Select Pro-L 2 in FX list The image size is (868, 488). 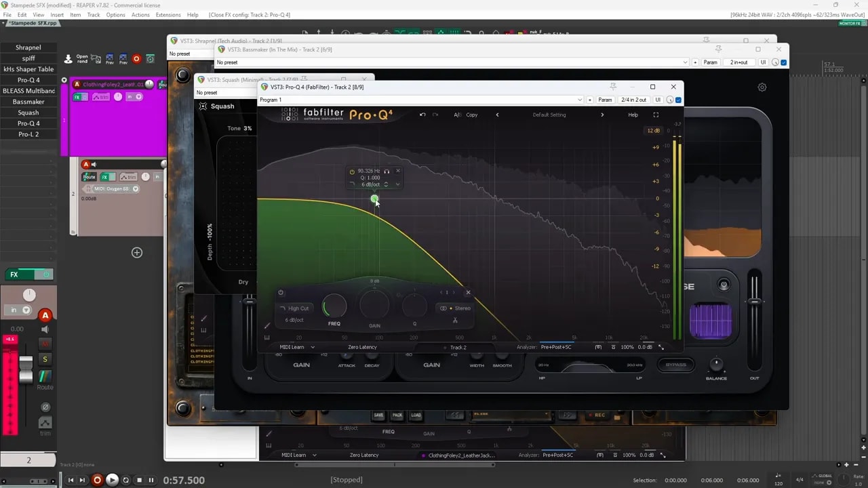coord(28,134)
